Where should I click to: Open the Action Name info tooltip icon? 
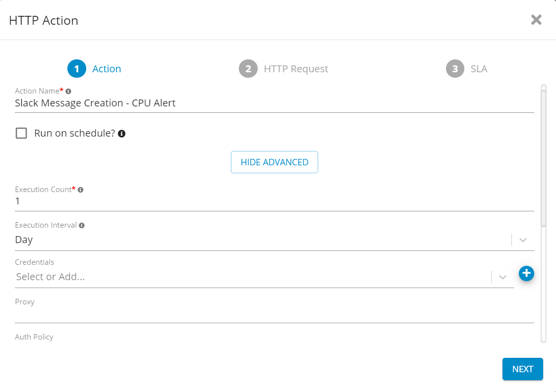67,91
